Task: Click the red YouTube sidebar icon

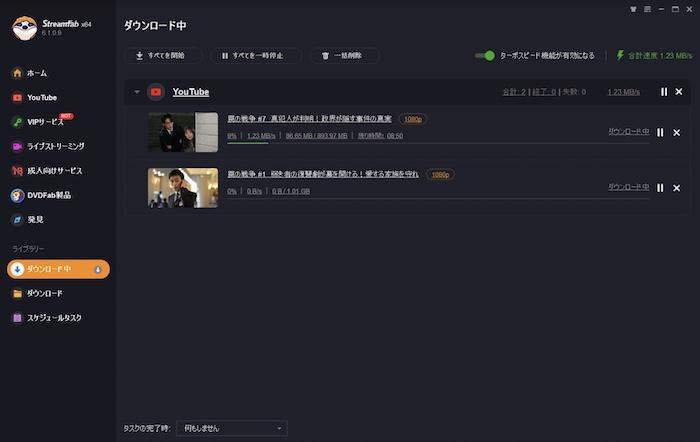Action: 17,97
